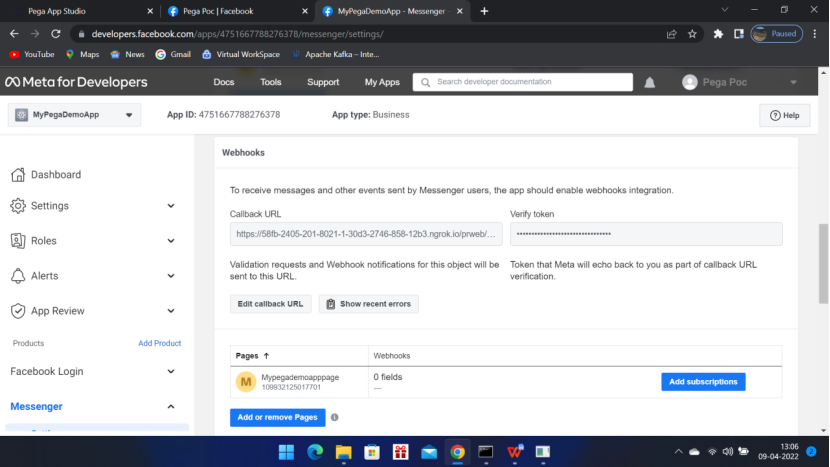Click the Virtual WorkSpace bookmark
Screen dimensions: 830x467
tap(241, 55)
